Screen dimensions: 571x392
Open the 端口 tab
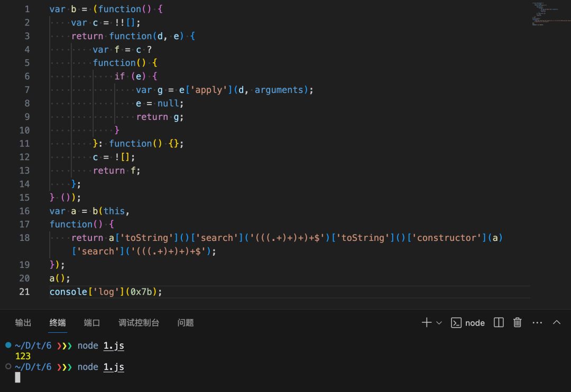coord(92,323)
